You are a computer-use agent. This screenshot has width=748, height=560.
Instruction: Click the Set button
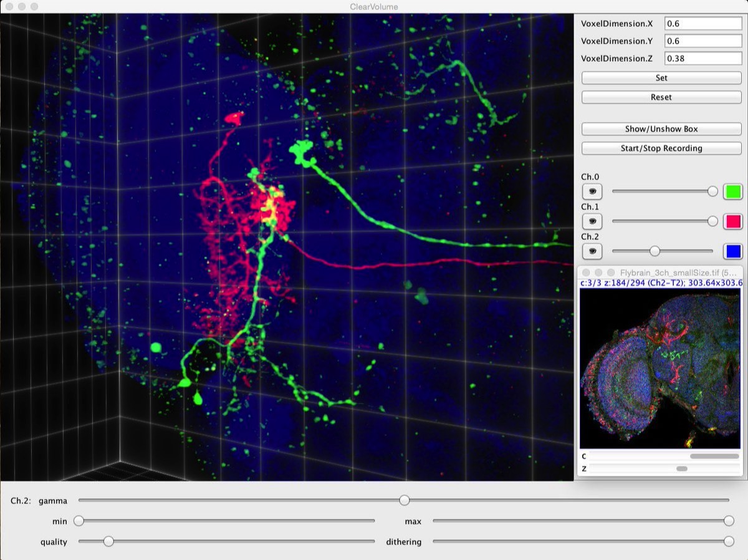661,78
